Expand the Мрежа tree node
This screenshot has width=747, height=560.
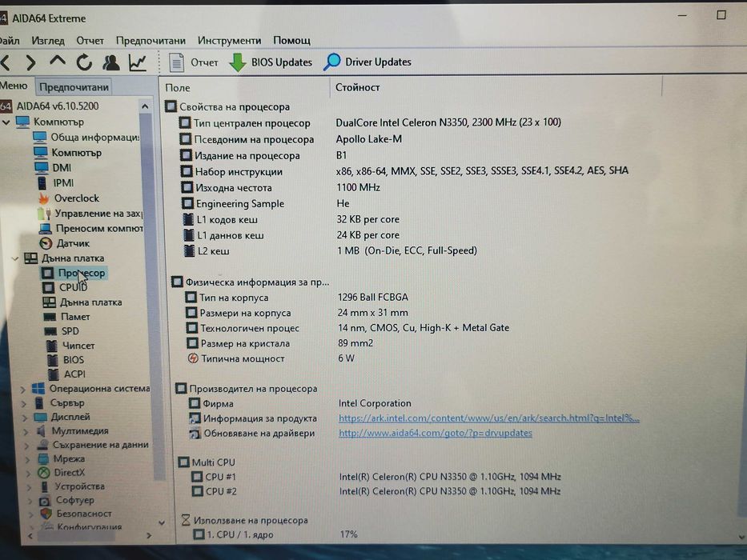click(x=28, y=459)
